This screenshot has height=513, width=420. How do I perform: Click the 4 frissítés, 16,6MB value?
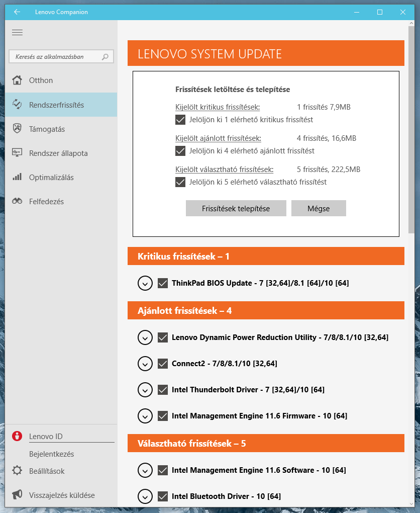(327, 138)
